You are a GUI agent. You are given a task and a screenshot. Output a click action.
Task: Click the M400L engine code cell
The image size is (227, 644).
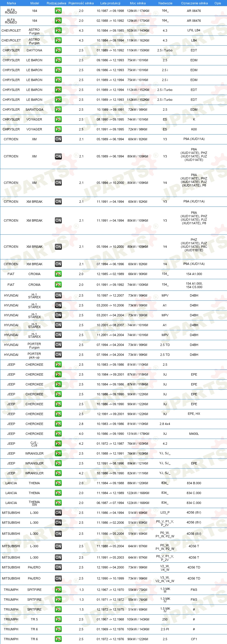coord(194,434)
